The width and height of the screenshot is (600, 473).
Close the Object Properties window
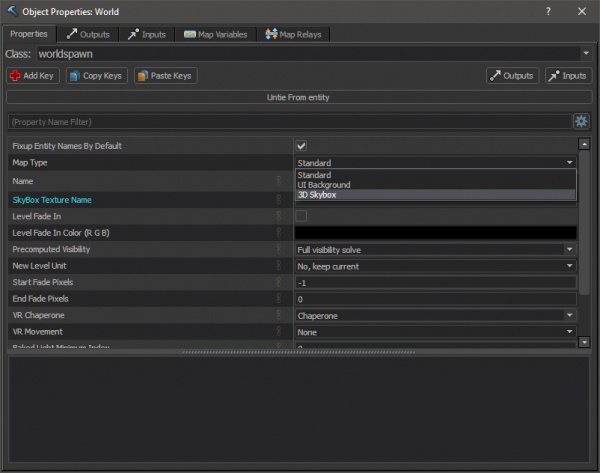[x=582, y=11]
